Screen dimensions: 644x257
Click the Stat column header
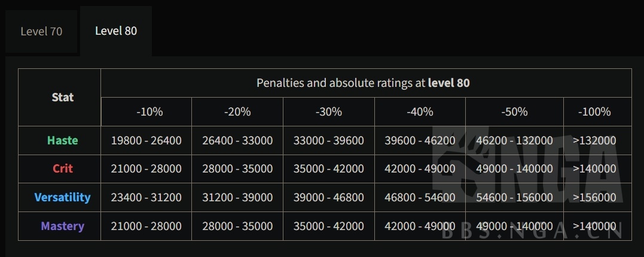63,97
